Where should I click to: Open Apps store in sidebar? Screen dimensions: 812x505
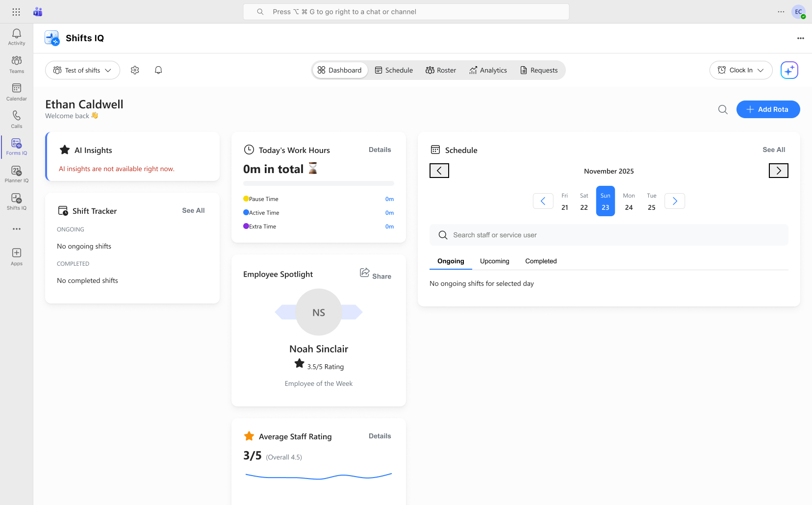[16, 256]
